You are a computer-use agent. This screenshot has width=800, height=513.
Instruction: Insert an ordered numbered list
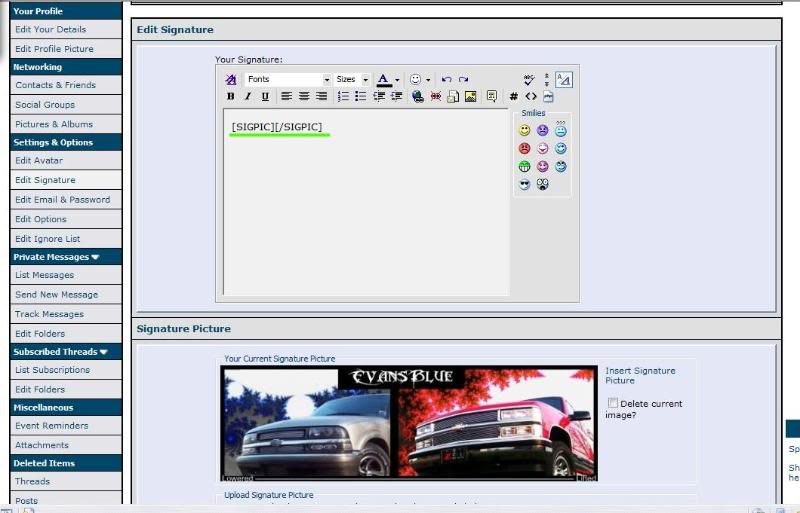(343, 97)
